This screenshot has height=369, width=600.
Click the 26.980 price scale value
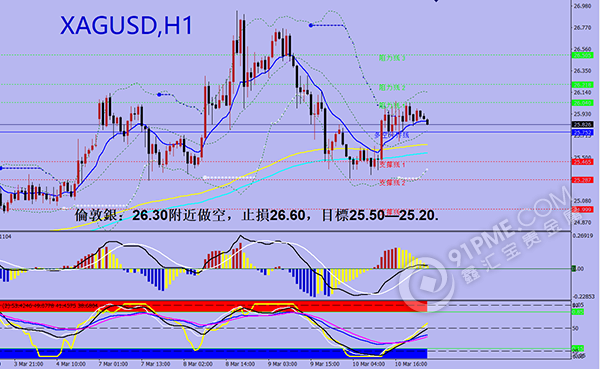(x=582, y=6)
